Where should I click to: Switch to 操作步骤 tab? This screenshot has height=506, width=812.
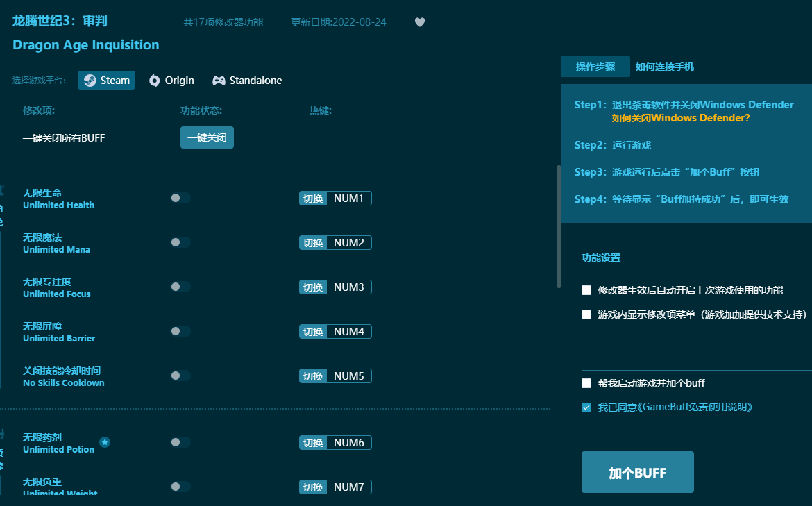click(595, 67)
